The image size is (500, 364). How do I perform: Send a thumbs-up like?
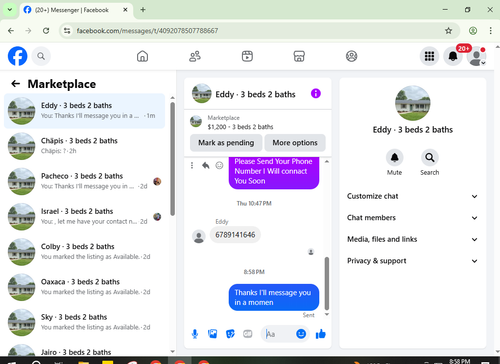pos(321,334)
